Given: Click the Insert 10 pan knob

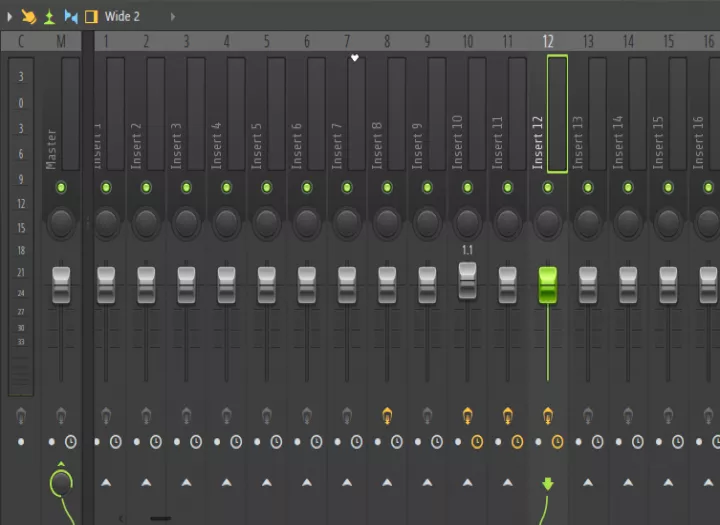Looking at the screenshot, I should coord(467,223).
